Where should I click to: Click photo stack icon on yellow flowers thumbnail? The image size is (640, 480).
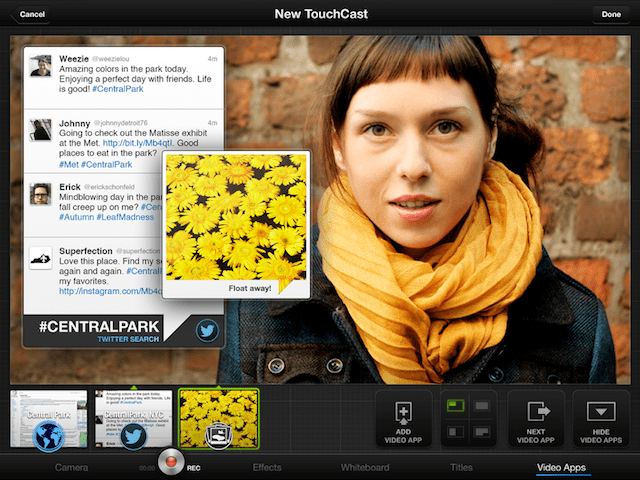tap(218, 436)
